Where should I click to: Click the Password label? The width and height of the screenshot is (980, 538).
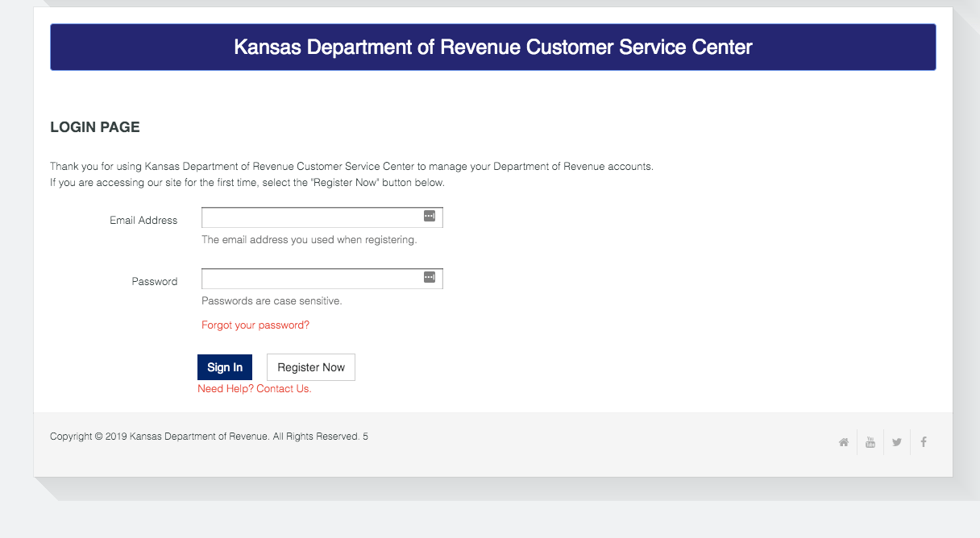[x=155, y=282]
